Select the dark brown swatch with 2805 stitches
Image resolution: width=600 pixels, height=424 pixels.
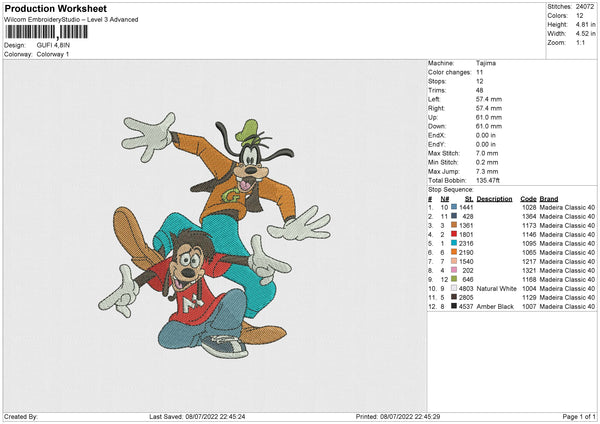pos(454,297)
